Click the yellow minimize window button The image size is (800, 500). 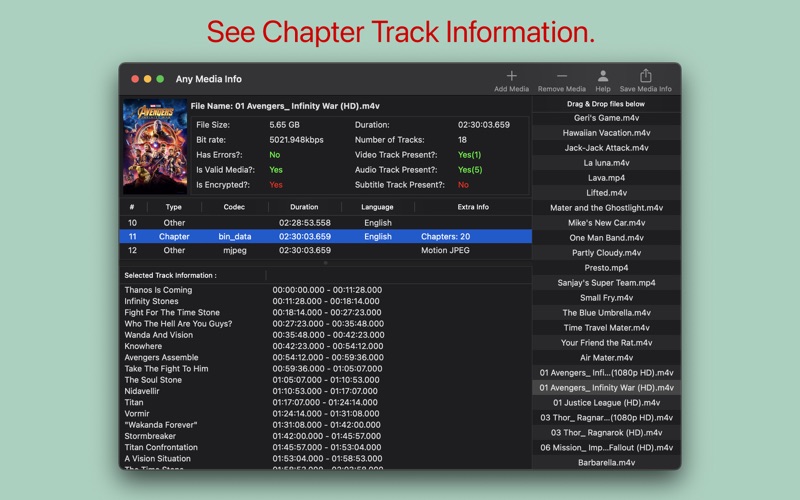coord(147,79)
